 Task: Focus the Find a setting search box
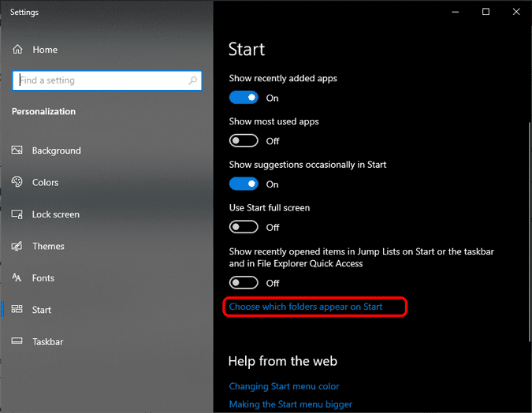tap(107, 80)
